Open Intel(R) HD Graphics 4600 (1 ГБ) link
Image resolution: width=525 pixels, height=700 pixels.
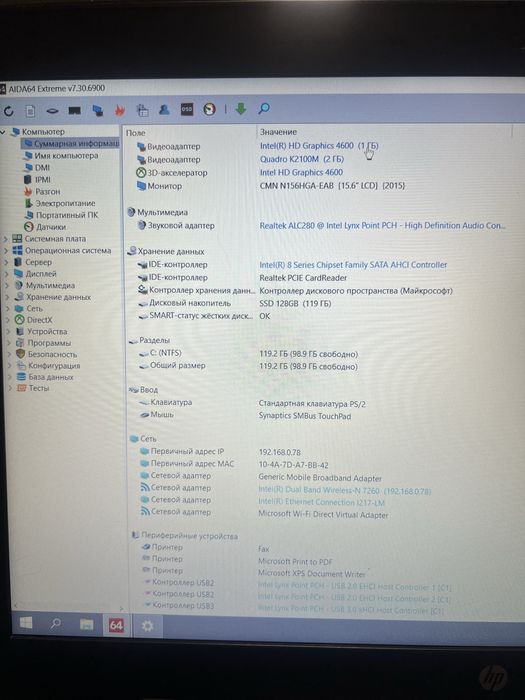(319, 146)
